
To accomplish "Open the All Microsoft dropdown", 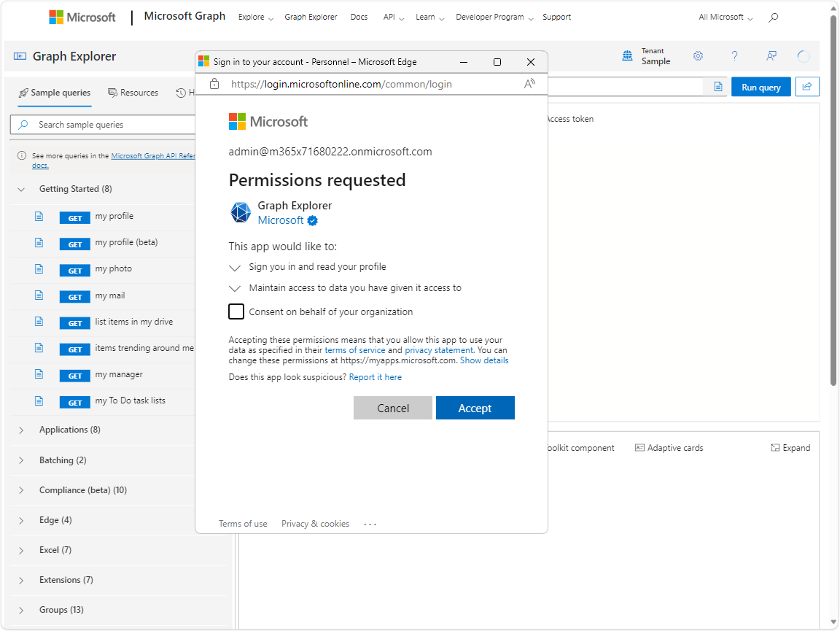I will coord(726,18).
